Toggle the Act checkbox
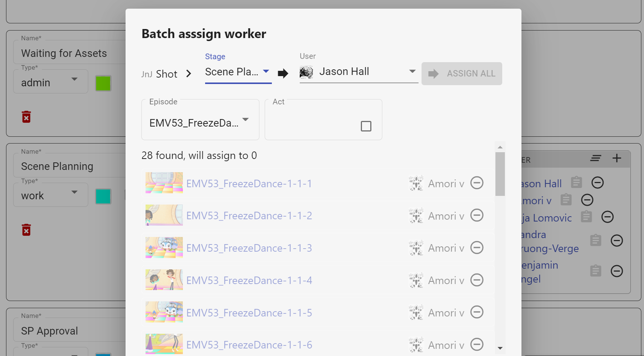This screenshot has height=356, width=644. click(366, 126)
